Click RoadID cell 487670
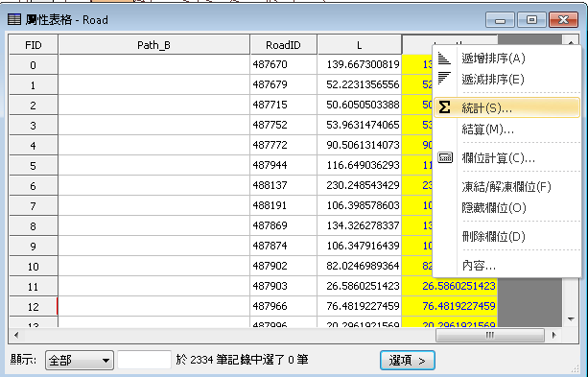The width and height of the screenshot is (588, 377). click(x=283, y=64)
